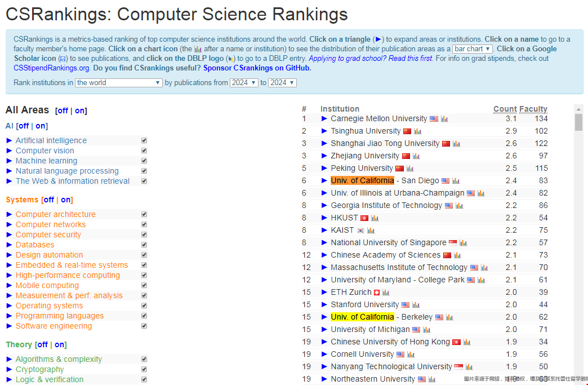Toggle Databases checkbox
Image resolution: width=588 pixels, height=385 pixels.
coord(144,245)
